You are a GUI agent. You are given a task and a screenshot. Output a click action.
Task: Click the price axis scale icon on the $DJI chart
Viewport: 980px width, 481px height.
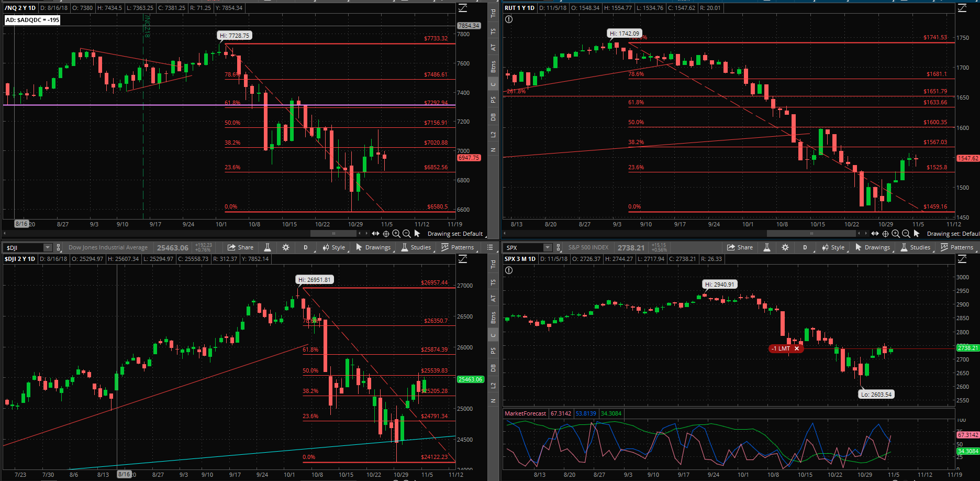point(463,259)
